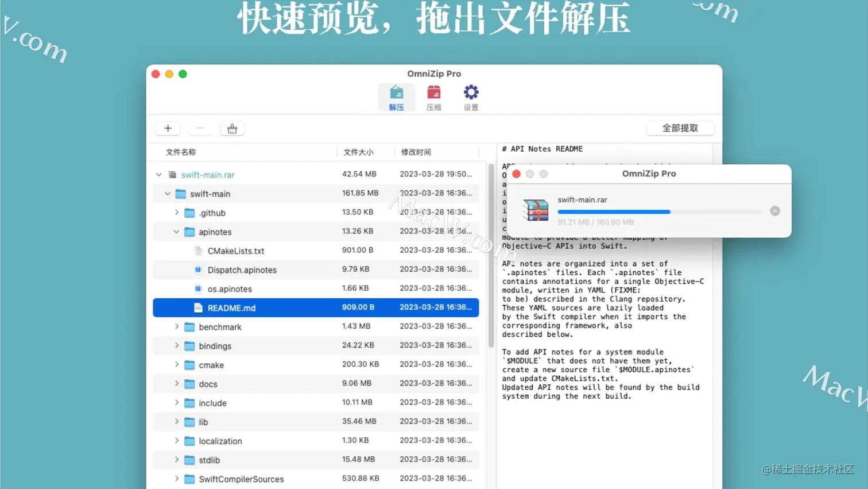
Task: Expand the localization folder chevron
Action: (176, 440)
